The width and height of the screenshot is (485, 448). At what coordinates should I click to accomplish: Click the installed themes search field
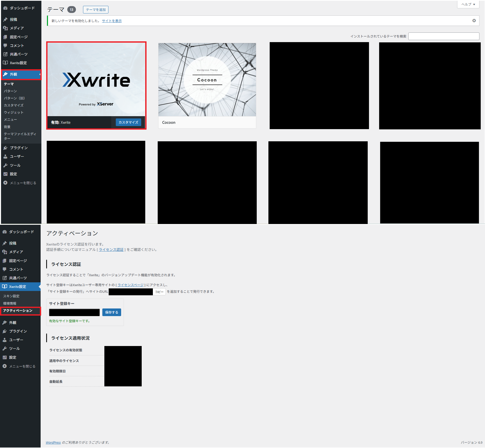point(444,36)
